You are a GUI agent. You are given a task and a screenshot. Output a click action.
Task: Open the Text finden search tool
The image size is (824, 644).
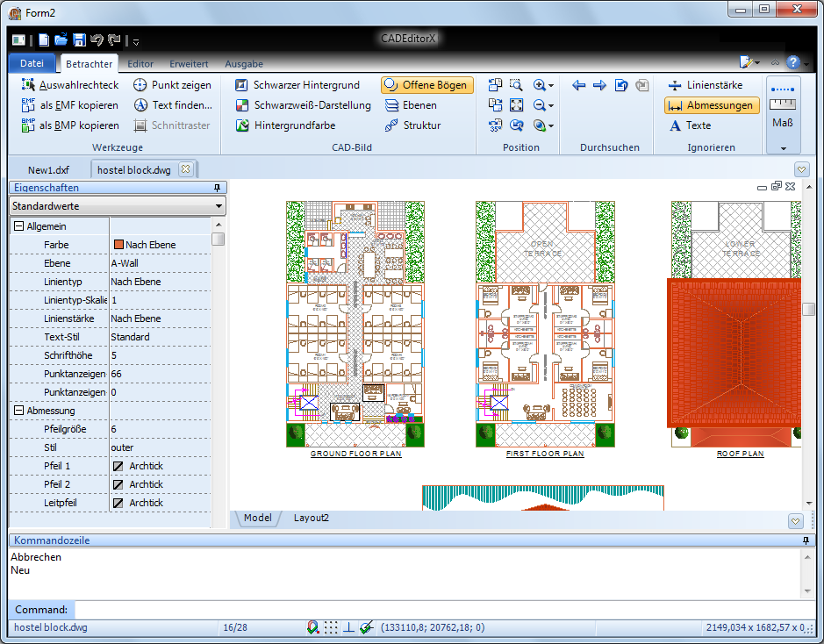coord(172,105)
